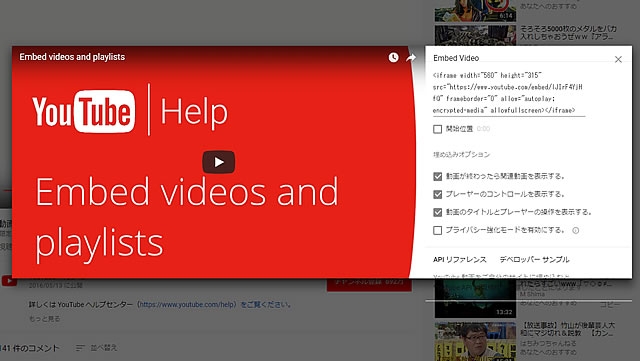Open the 6:14 video thumbnail at top
Screen dimensions: 640x361
[475, 10]
